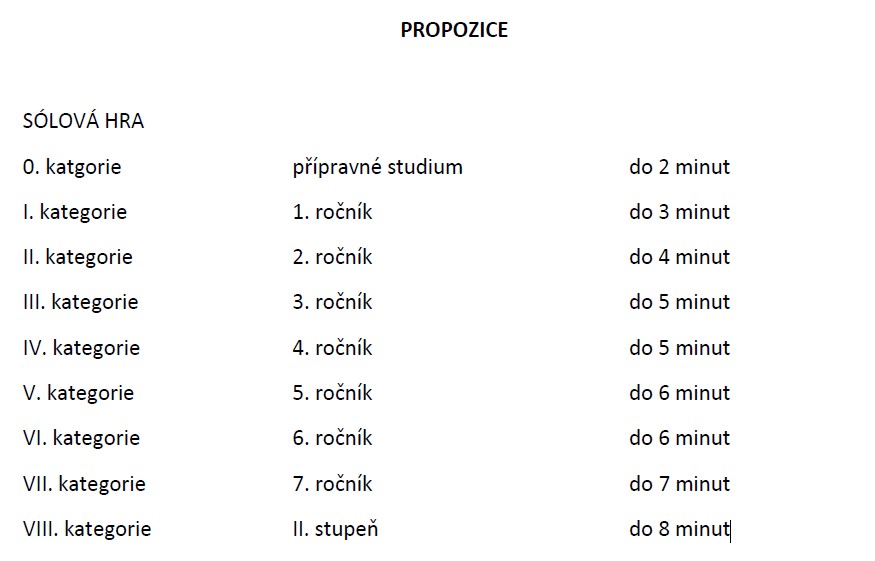Click 'VII. kategorie' text
The width and height of the screenshot is (875, 561).
[x=84, y=484]
